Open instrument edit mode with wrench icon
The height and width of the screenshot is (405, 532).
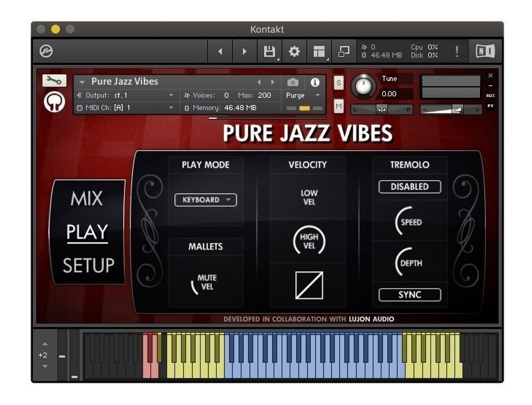pos(54,80)
